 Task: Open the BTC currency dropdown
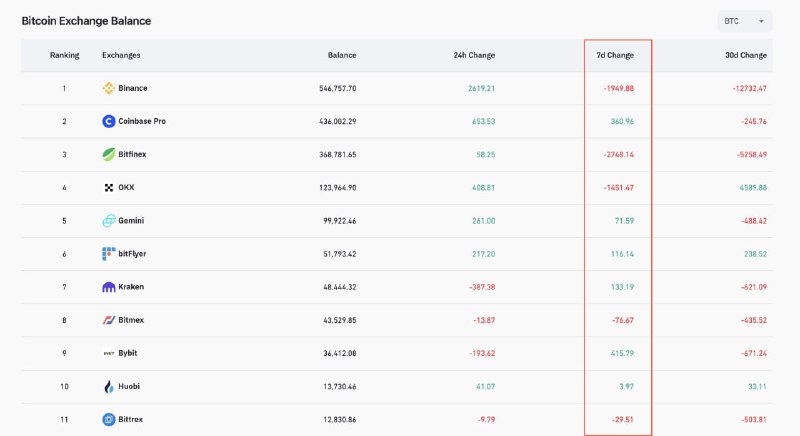tap(744, 21)
